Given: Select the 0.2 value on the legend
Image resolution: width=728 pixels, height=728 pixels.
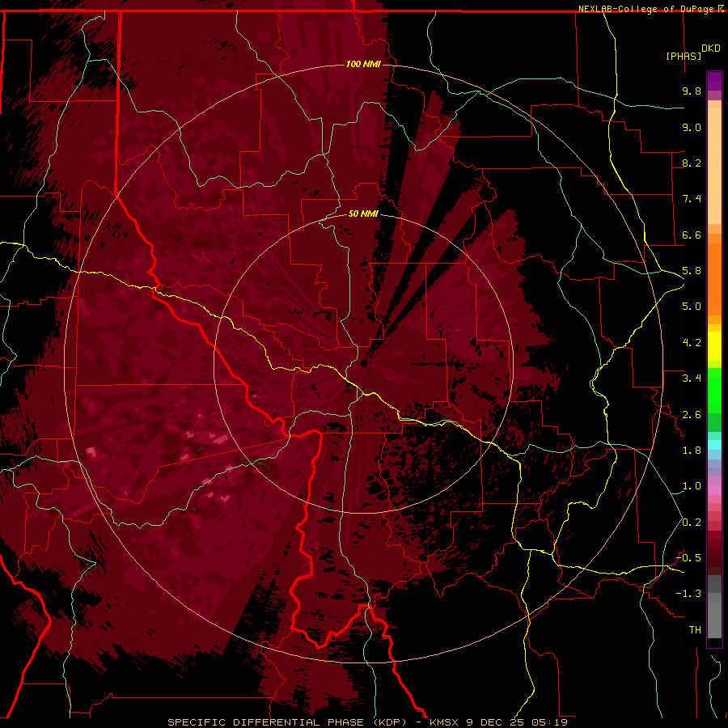Looking at the screenshot, I should 692,523.
